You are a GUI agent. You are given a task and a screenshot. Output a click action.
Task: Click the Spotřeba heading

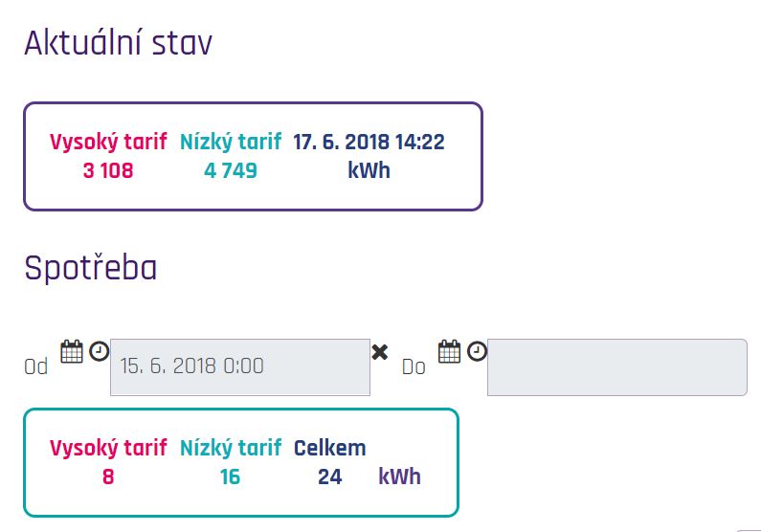point(91,268)
